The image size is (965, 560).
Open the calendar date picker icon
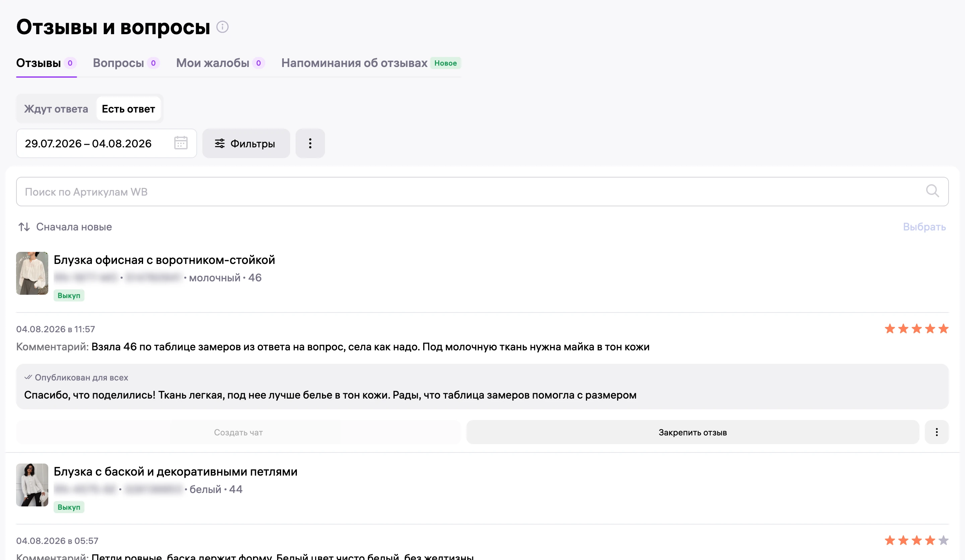pos(181,143)
